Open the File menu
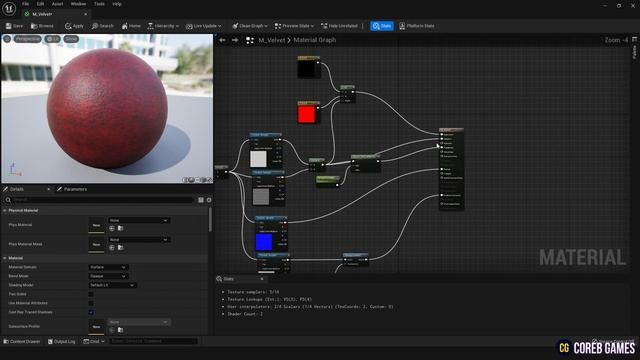Image resolution: width=640 pixels, height=360 pixels. [x=25, y=4]
